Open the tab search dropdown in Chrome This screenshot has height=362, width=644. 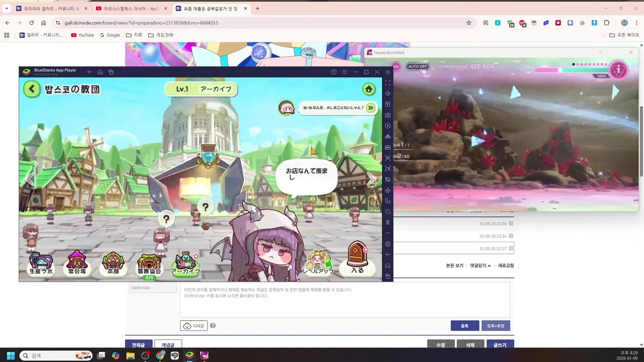(7, 9)
